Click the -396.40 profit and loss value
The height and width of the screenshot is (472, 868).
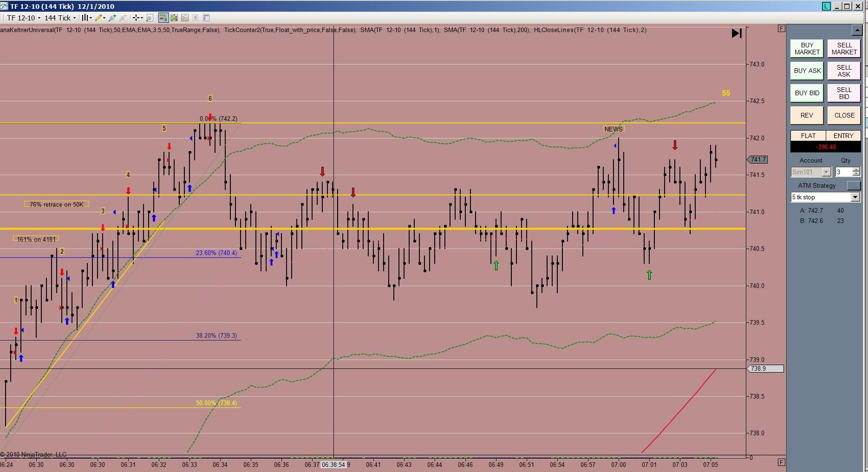coord(826,147)
